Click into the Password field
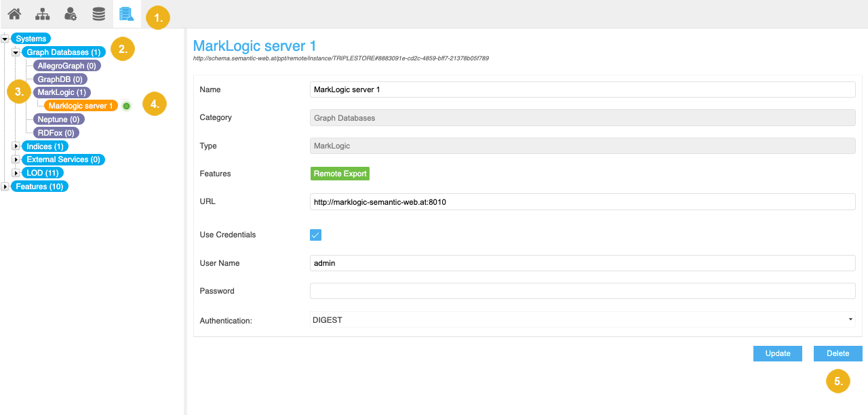Image resolution: width=868 pixels, height=415 pixels. (582, 291)
